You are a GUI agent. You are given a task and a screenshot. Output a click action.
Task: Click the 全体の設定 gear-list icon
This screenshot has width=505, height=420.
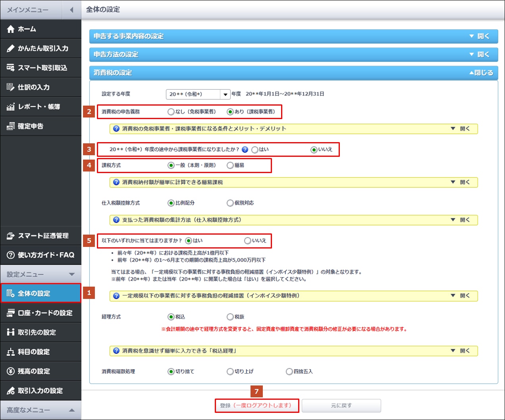tap(11, 294)
